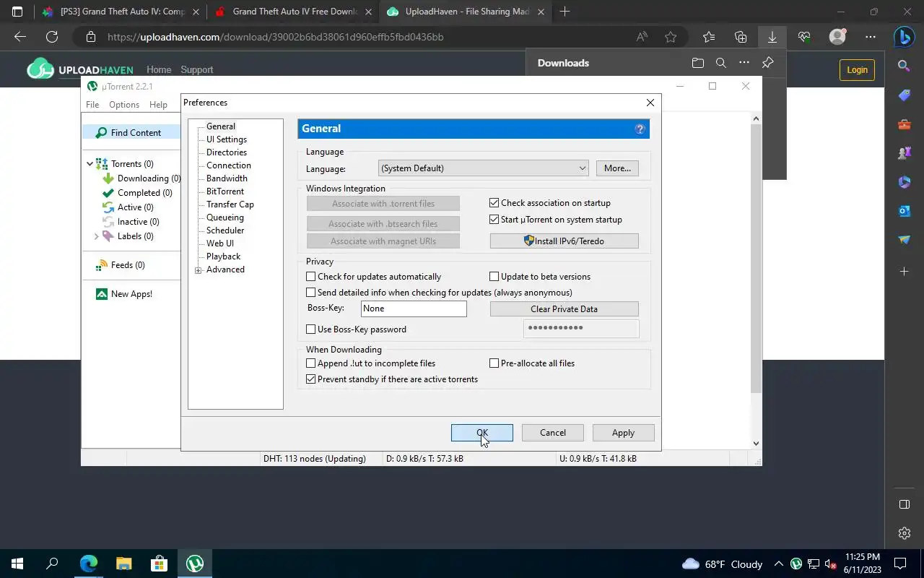Toggle Send detailed info when checking for updates

pyautogui.click(x=311, y=293)
